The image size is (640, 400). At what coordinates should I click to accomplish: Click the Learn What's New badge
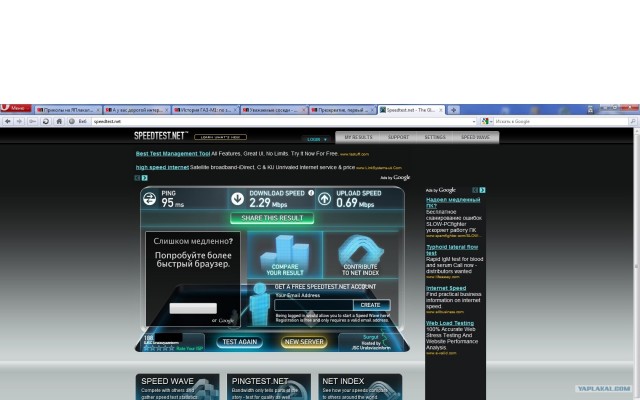coord(220,137)
